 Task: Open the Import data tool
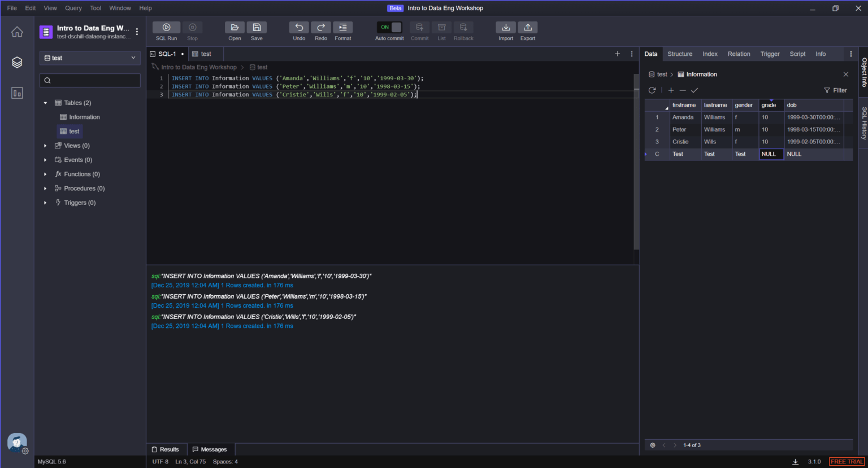(x=505, y=31)
